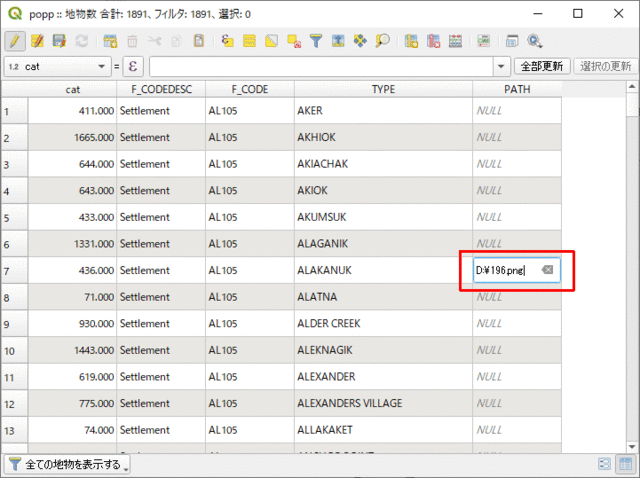This screenshot has height=478, width=640.
Task: Sort by the F_CODEDESC column header
Action: click(161, 89)
